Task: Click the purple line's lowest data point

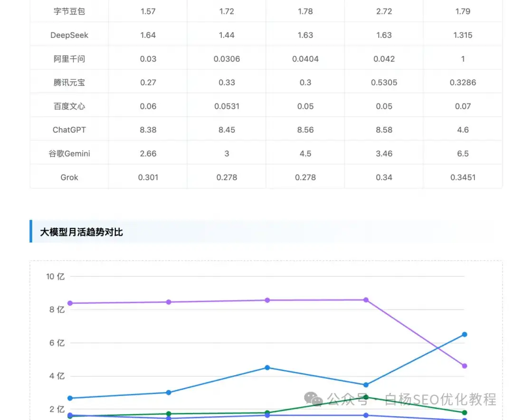Action: coord(465,366)
